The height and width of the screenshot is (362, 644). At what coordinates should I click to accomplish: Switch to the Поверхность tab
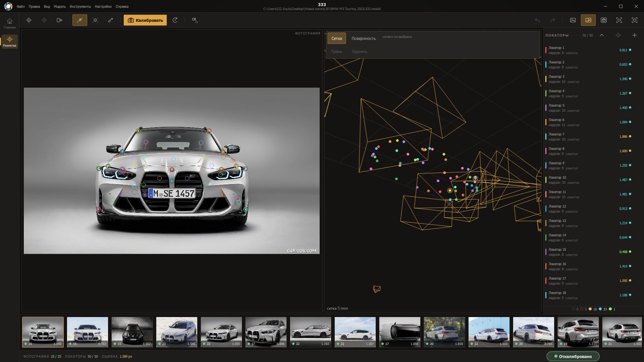[x=363, y=39]
